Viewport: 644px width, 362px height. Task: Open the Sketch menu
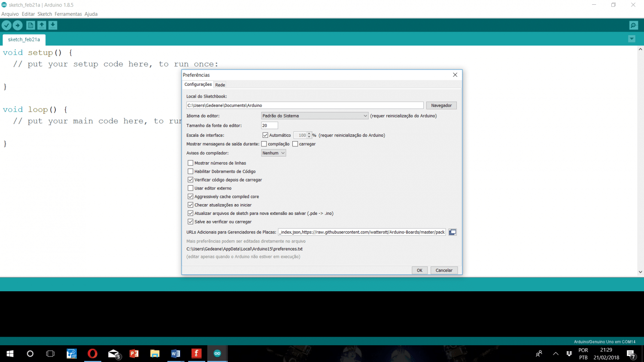pos(45,14)
